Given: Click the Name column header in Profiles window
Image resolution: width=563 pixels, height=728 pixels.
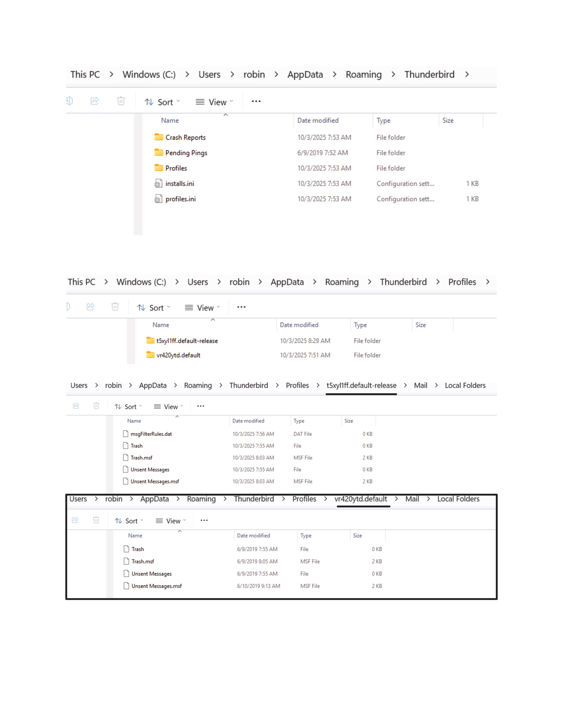Looking at the screenshot, I should click(161, 325).
